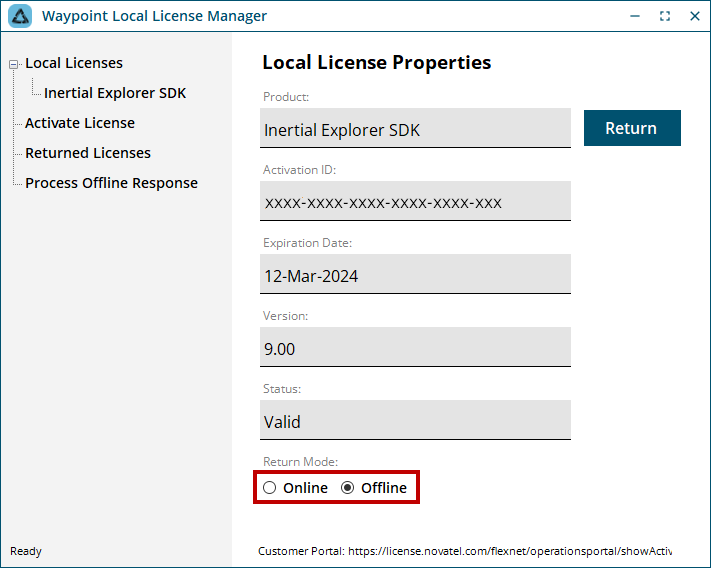Open Process Offline Response page
The width and height of the screenshot is (711, 568).
112,183
